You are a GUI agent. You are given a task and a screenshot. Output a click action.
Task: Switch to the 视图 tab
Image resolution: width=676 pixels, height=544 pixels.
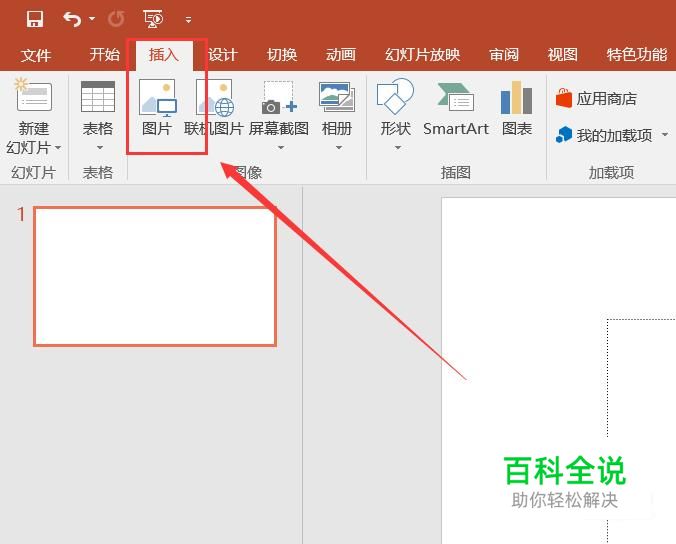[563, 55]
